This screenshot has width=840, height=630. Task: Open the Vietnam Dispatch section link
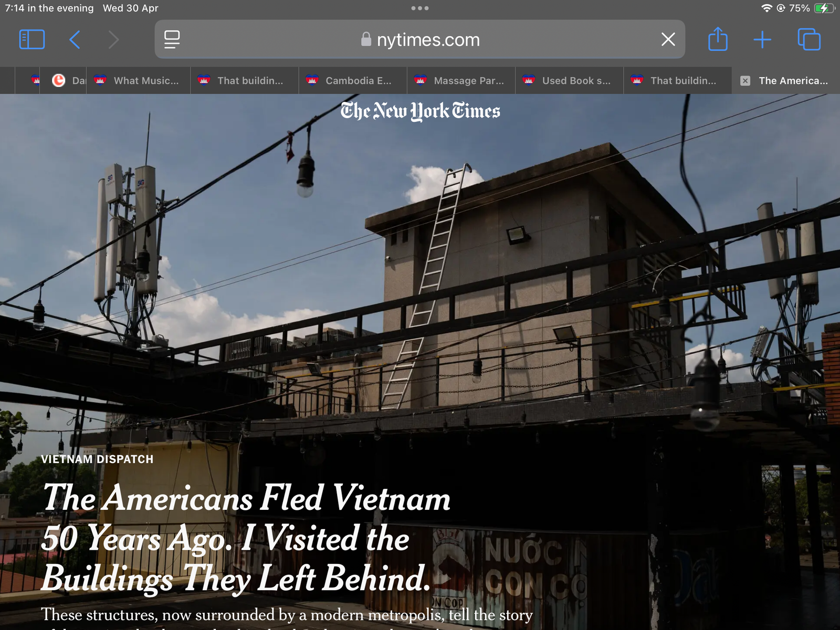pos(97,459)
